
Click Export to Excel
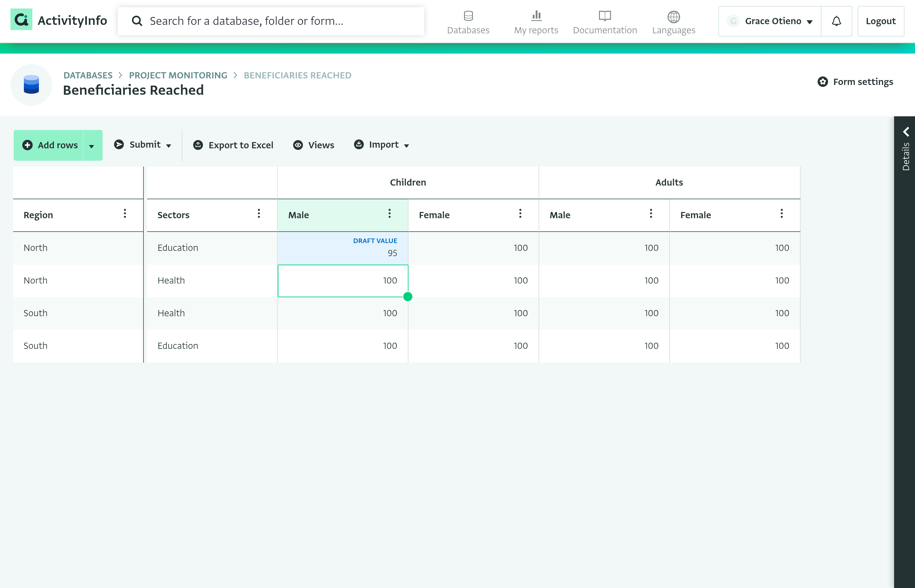pos(233,145)
